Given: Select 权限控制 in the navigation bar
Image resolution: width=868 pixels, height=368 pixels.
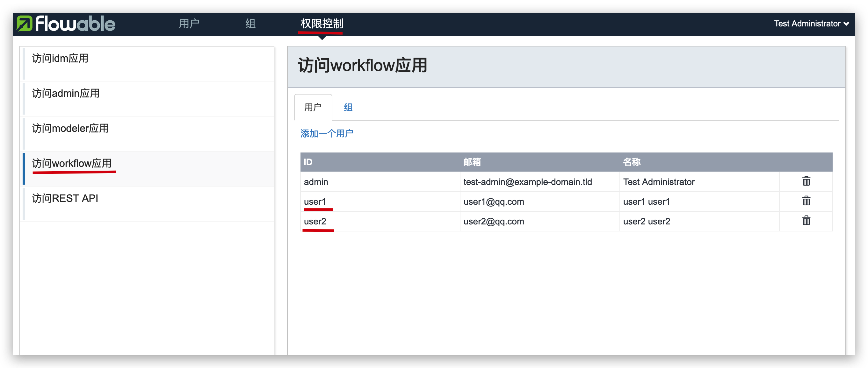Looking at the screenshot, I should click(x=322, y=24).
